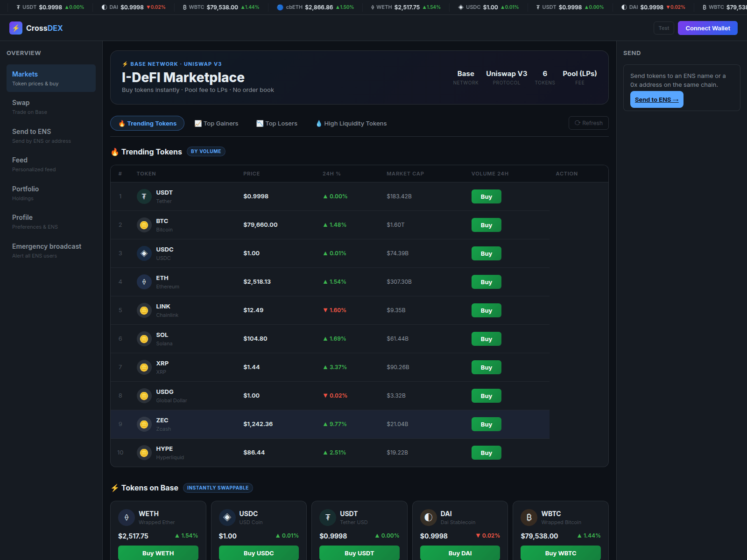Click the Buy WETH button
This screenshot has width=747, height=560.
[x=158, y=553]
